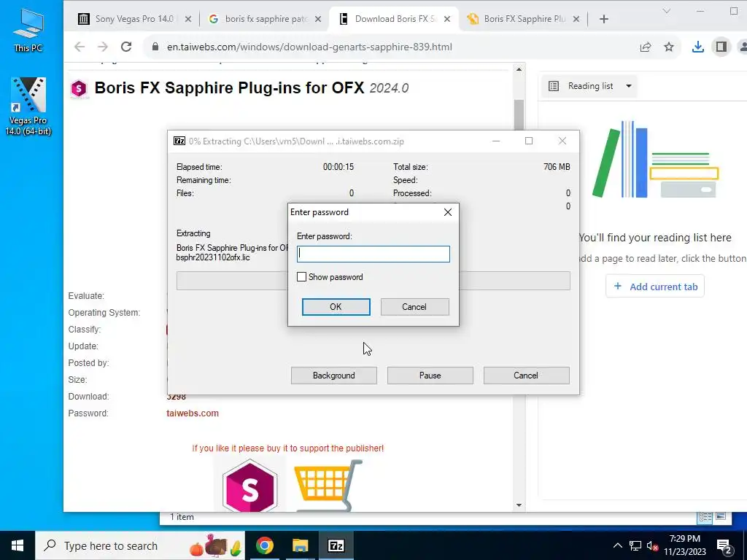The width and height of the screenshot is (747, 560).
Task: Close the Enter password dialog
Action: [448, 212]
